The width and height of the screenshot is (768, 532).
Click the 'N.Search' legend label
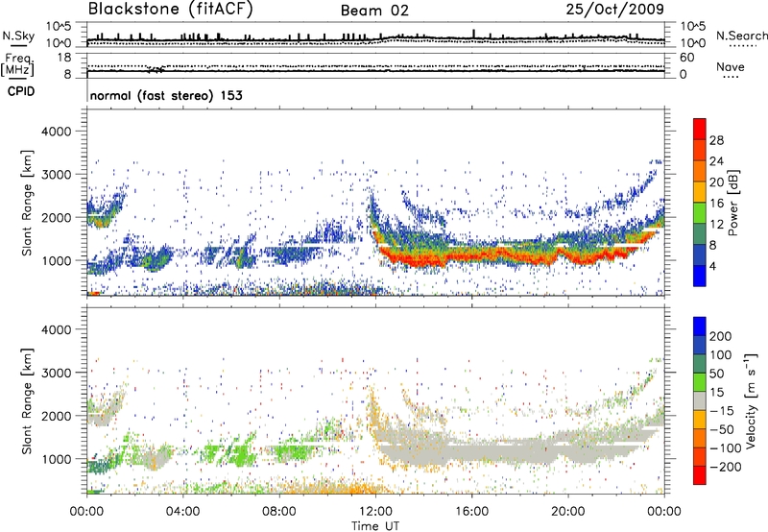[741, 36]
